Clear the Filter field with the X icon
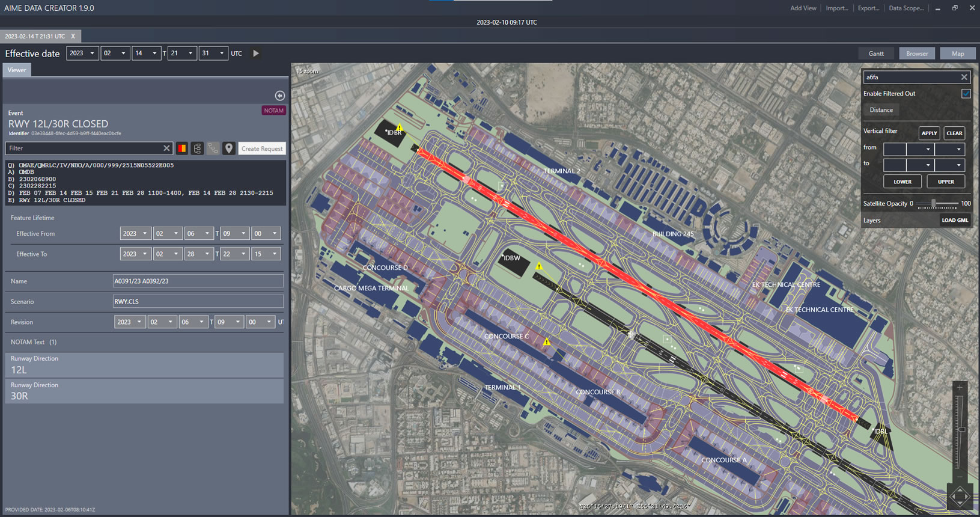Screen dimensions: 980x517 (166, 148)
